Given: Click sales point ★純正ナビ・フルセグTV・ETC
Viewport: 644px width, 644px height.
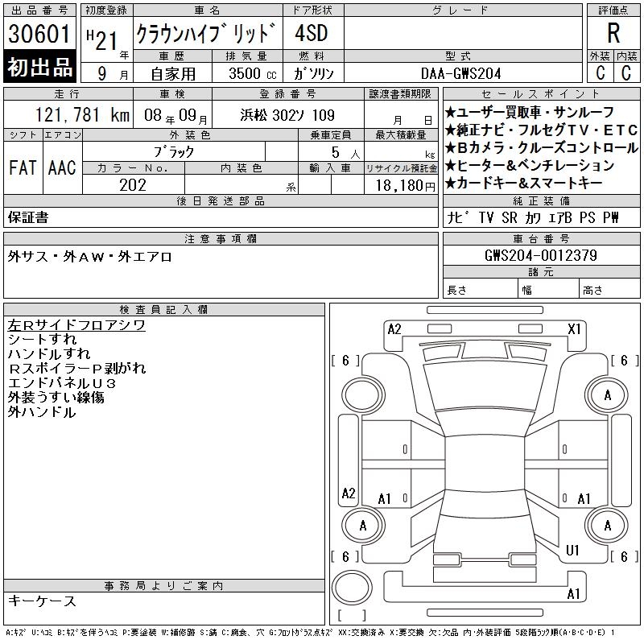Looking at the screenshot, I should pos(541,130).
